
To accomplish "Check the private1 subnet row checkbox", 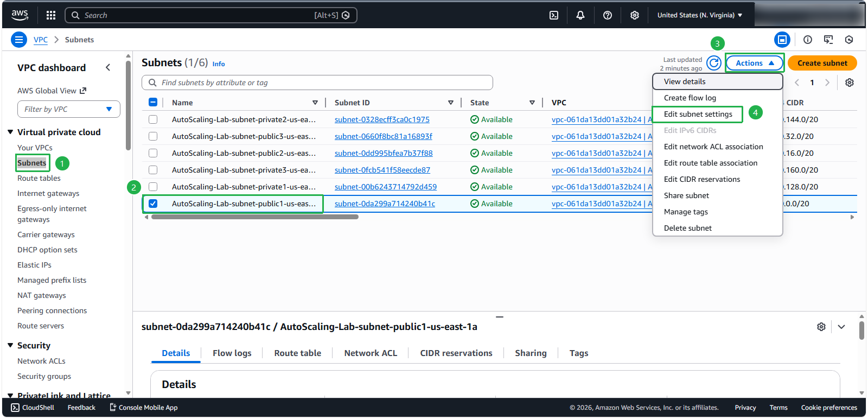I will (153, 187).
